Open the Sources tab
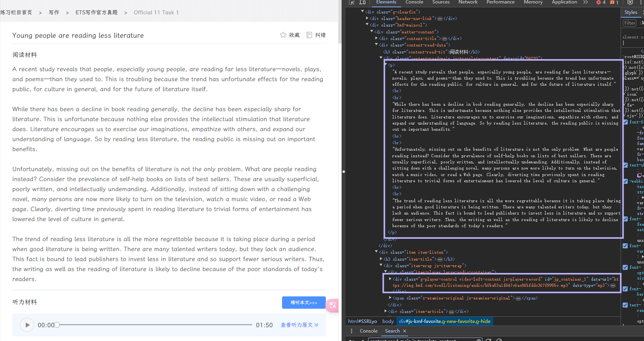This screenshot has width=644, height=341. coord(441,2)
